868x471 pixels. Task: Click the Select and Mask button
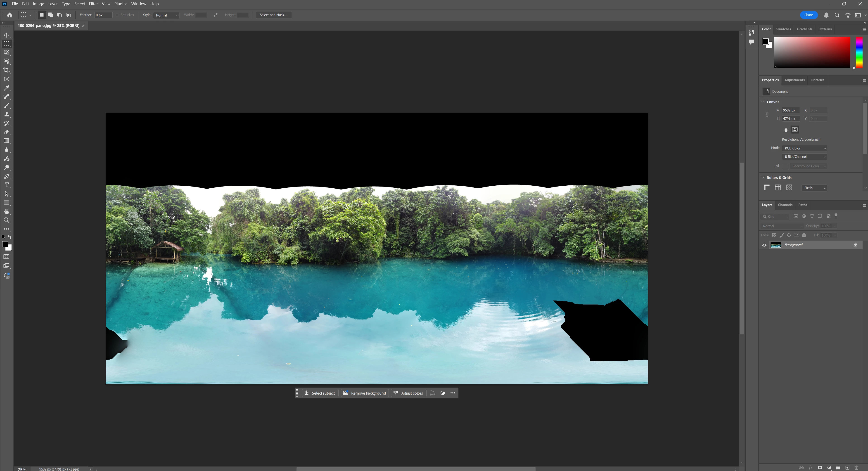(273, 15)
